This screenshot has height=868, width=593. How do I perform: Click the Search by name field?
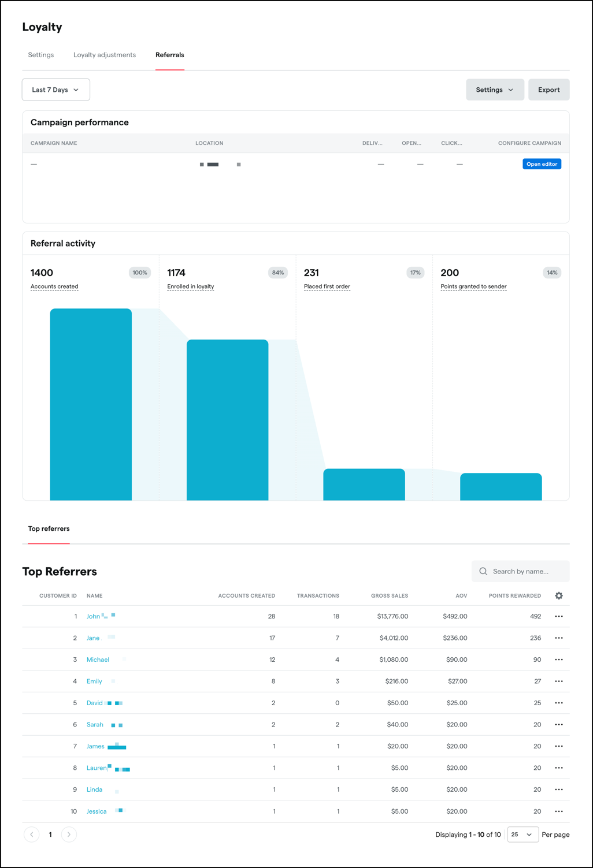[x=527, y=571]
